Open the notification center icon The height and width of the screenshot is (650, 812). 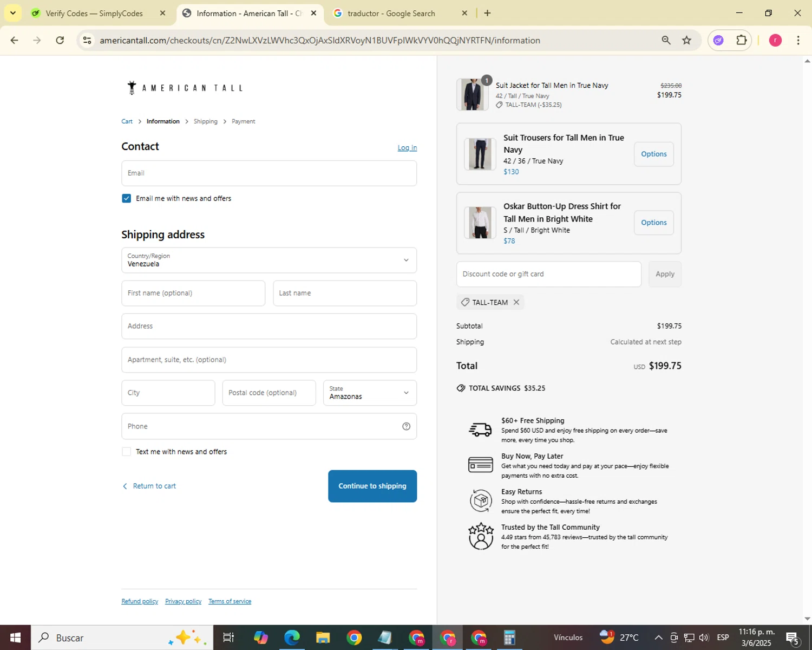(793, 638)
